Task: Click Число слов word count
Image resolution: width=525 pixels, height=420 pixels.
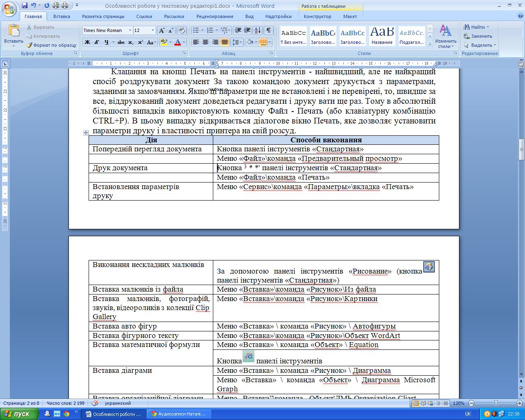Action: coord(65,403)
